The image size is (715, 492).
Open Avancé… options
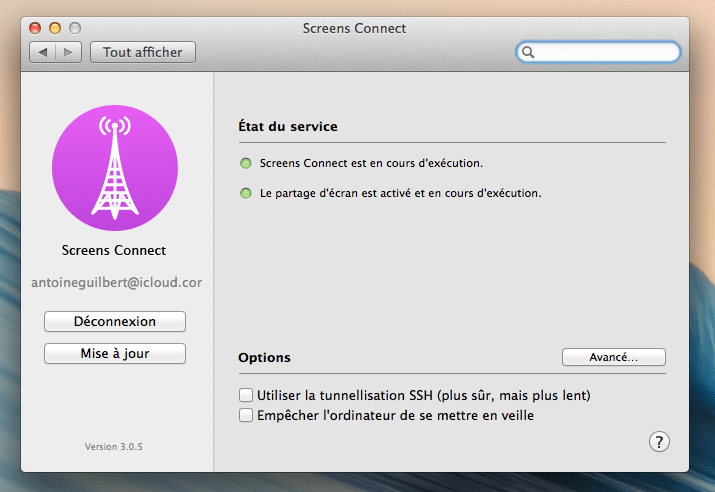[614, 357]
